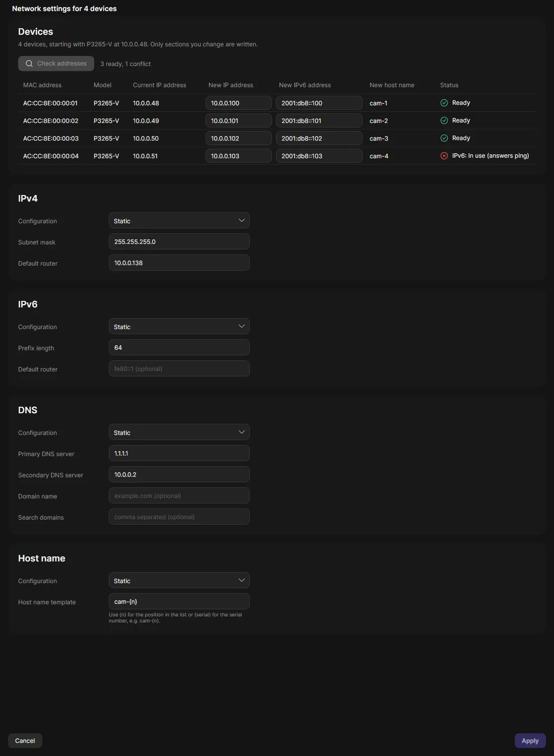The height and width of the screenshot is (756, 554).
Task: Edit the Secondary DNS server field
Action: [179, 474]
